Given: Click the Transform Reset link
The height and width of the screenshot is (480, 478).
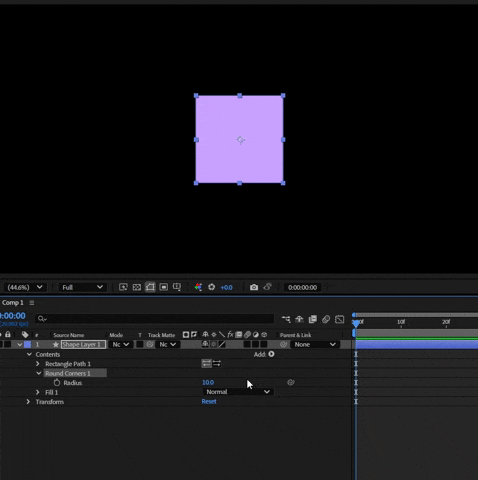Looking at the screenshot, I should 209,401.
